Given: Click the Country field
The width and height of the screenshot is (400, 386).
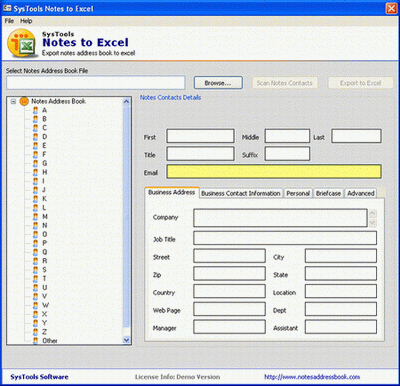Looking at the screenshot, I should 229,291.
